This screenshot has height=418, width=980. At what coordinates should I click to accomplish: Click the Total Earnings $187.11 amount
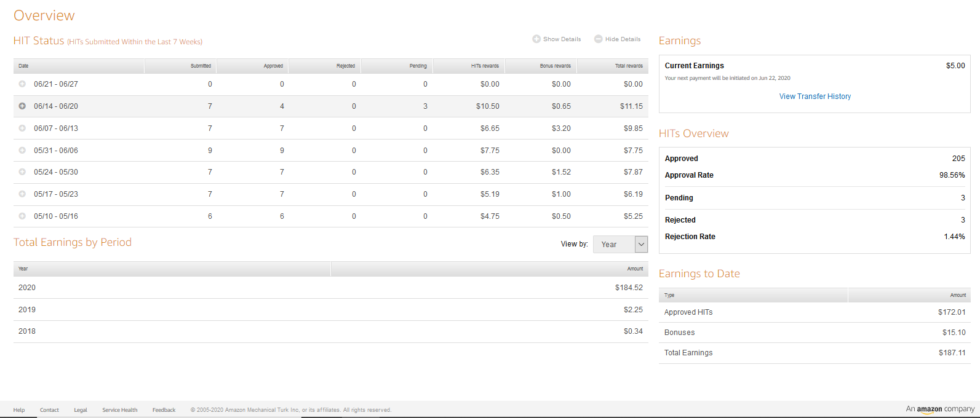point(952,353)
